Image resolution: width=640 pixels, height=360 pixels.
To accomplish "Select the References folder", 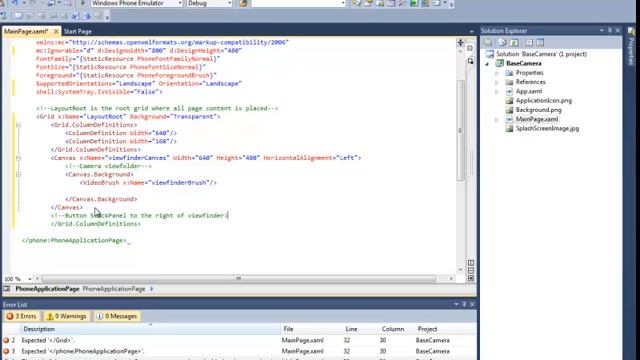I will click(x=530, y=82).
